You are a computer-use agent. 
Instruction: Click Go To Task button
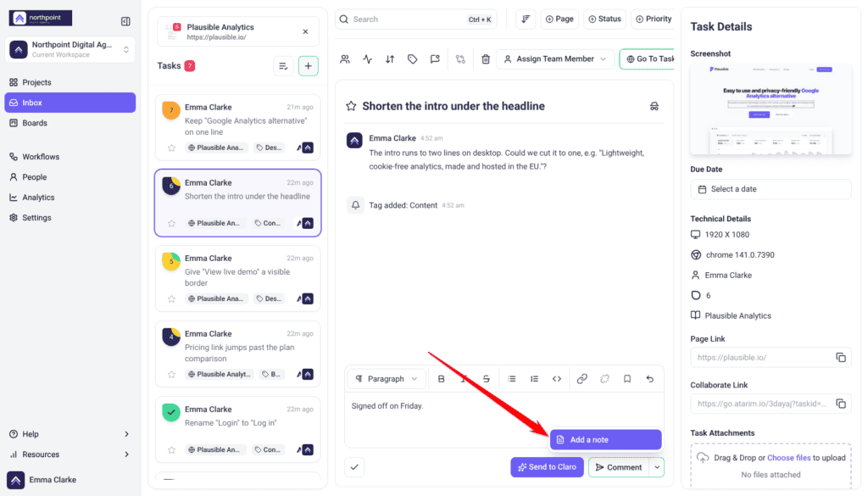click(x=647, y=59)
